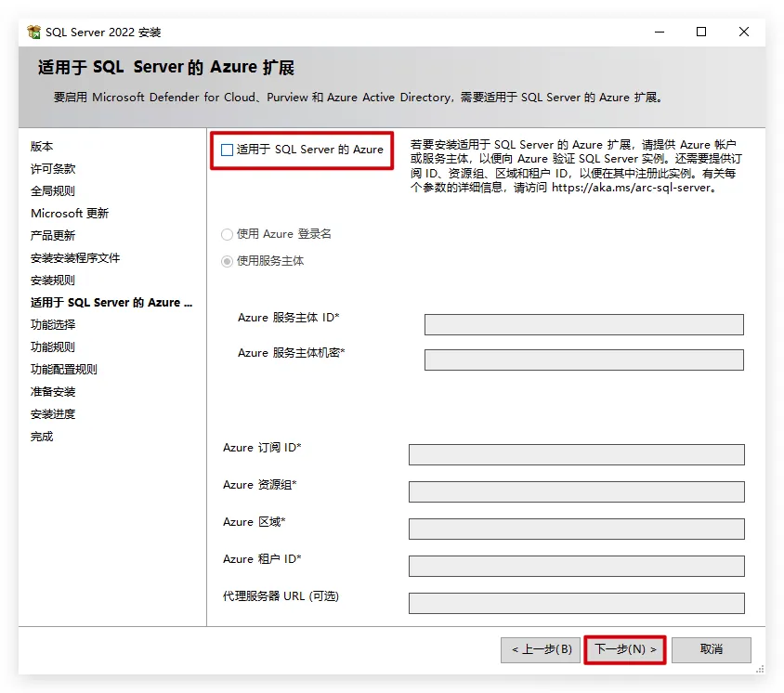Viewport: 784px width, 693px height.
Task: Click the Azure 服务主体机密 input field
Action: click(x=583, y=360)
